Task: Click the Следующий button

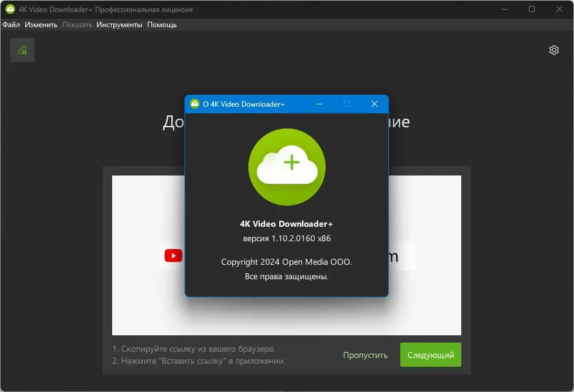Action: click(430, 355)
